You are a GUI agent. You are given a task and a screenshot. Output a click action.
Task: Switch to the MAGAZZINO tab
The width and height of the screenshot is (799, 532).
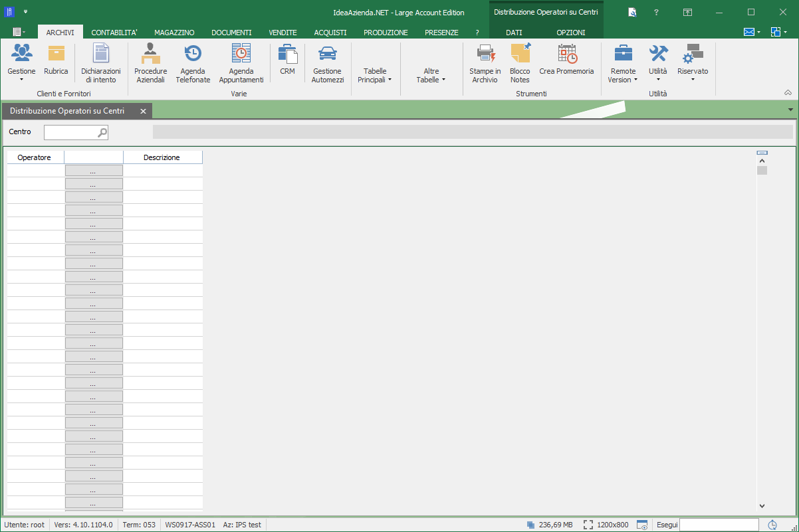[x=174, y=32]
